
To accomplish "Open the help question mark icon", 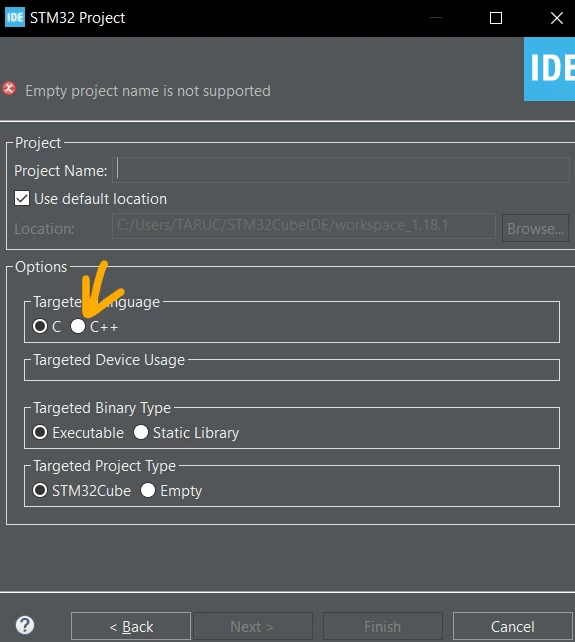I will tap(25, 625).
